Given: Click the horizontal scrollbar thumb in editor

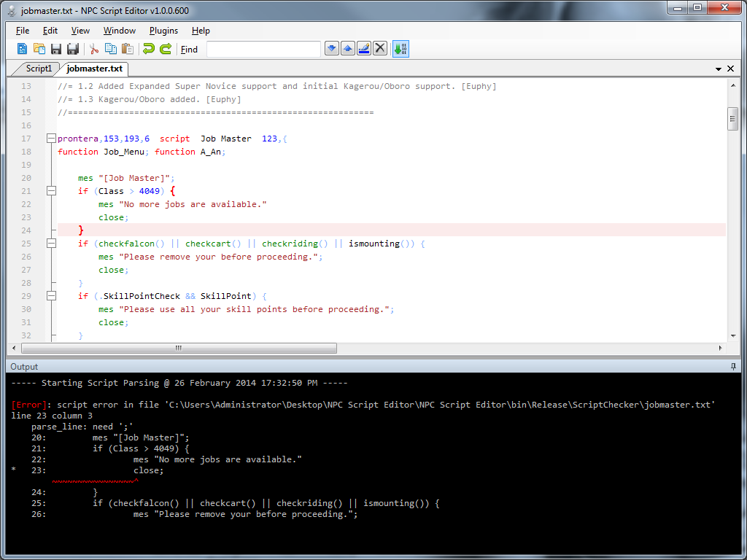Looking at the screenshot, I should pos(179,348).
